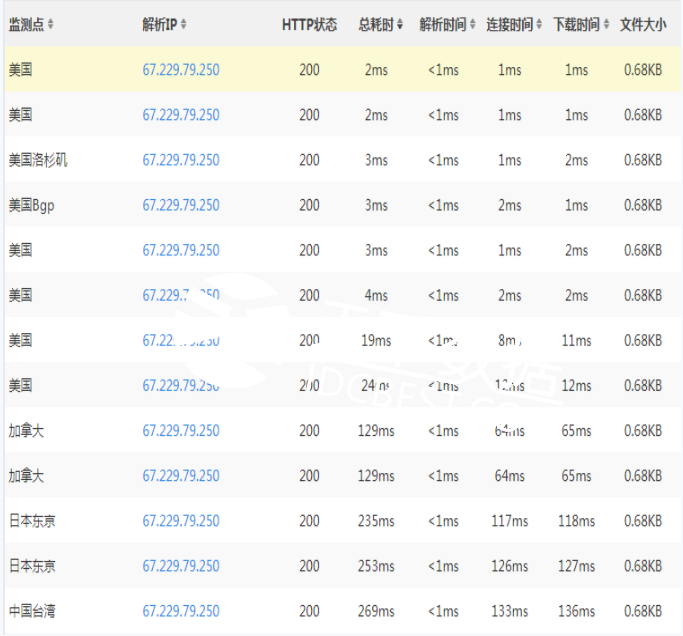Image resolution: width=683 pixels, height=636 pixels.
Task: Select the 美国洛杉矶 monitoring point cell
Action: coord(38,160)
